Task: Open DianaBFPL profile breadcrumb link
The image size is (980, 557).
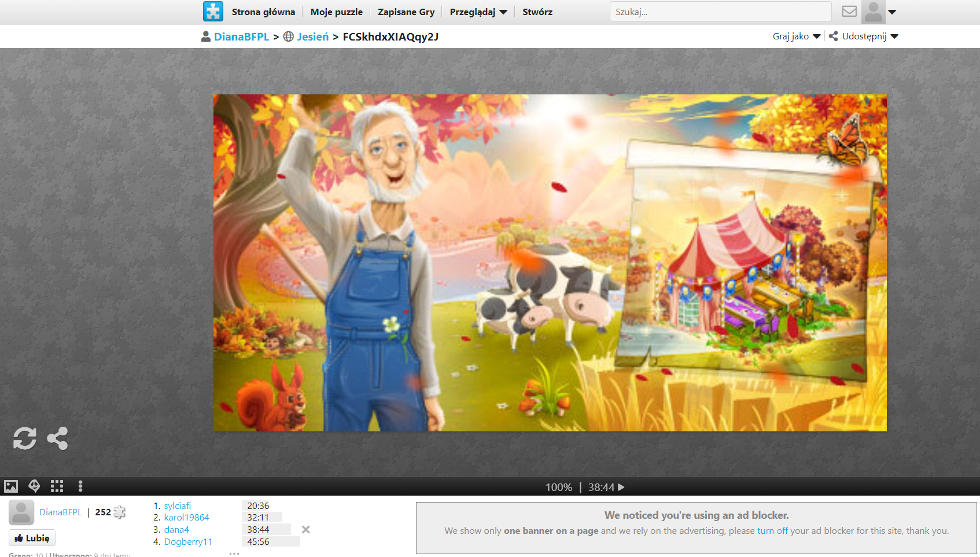Action: point(242,36)
